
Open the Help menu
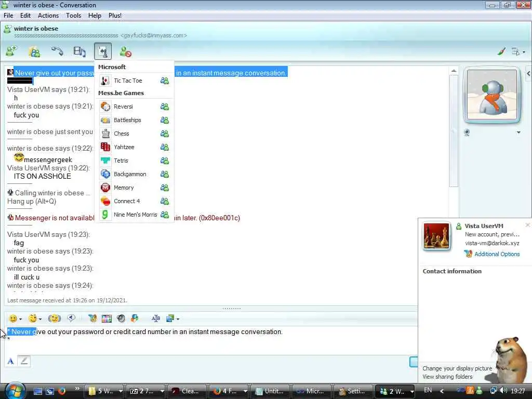pyautogui.click(x=95, y=16)
